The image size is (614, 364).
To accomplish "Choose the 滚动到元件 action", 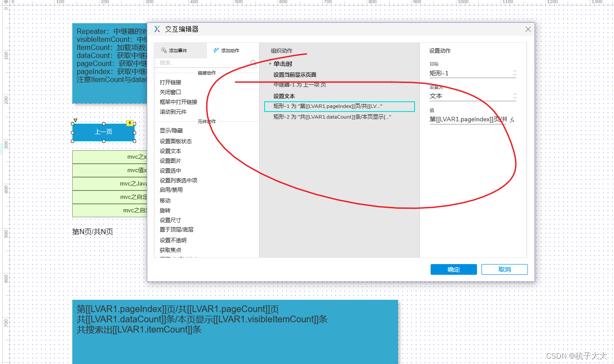I will (x=173, y=112).
